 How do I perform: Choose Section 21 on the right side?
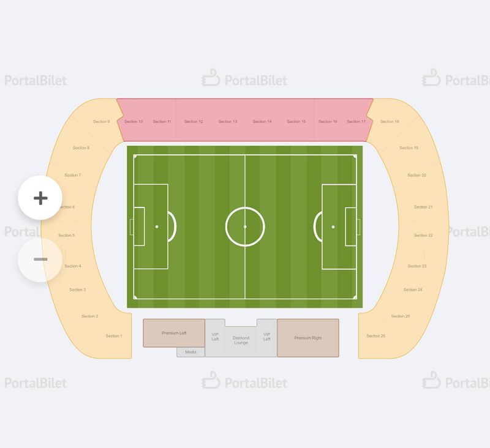pos(423,207)
